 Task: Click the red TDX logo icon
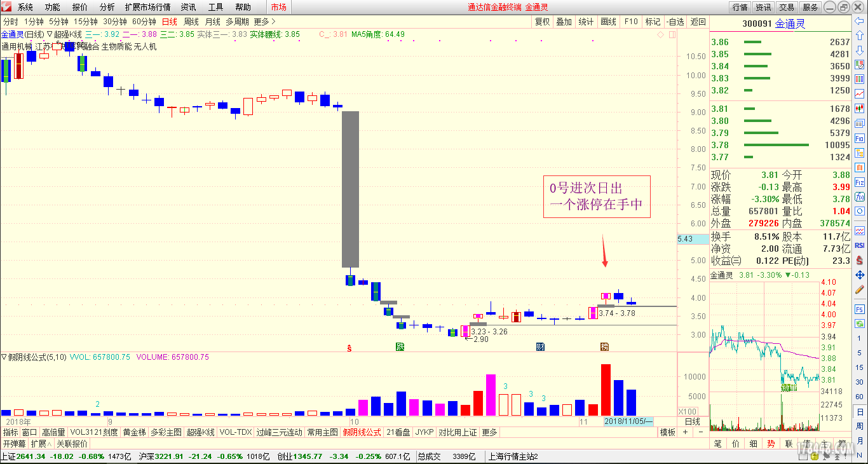pos(6,7)
